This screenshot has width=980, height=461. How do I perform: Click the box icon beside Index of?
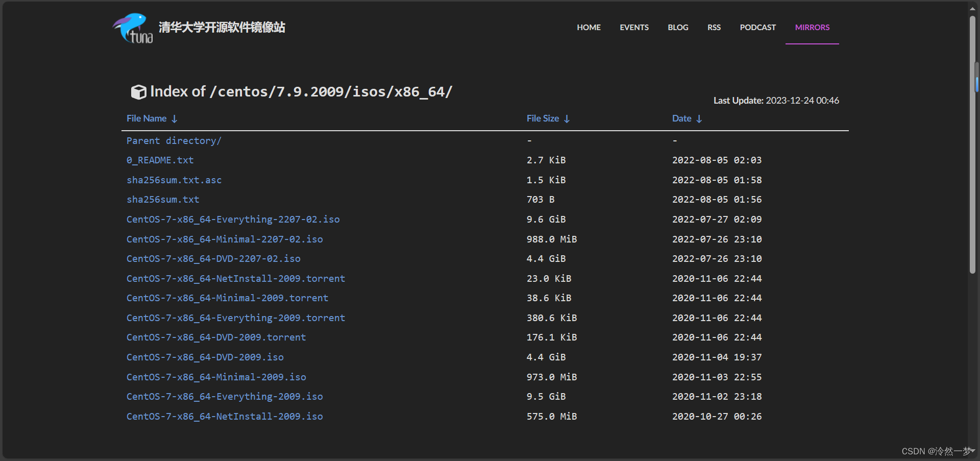click(138, 92)
